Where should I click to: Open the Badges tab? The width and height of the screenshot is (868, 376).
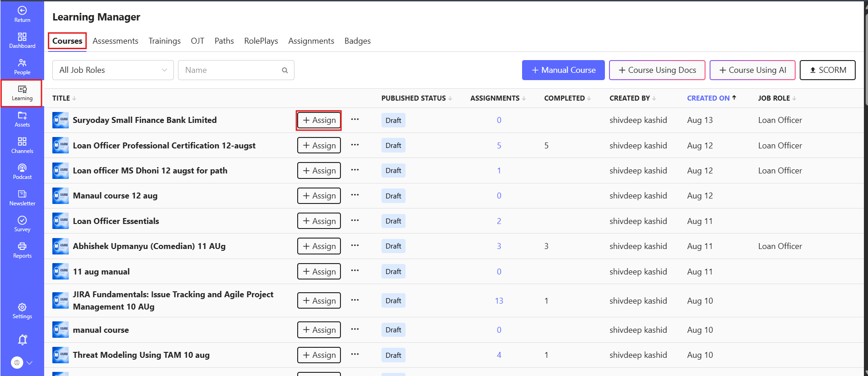(x=357, y=41)
